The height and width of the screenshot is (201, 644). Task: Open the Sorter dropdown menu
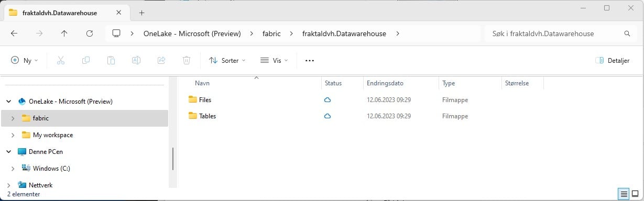[227, 60]
